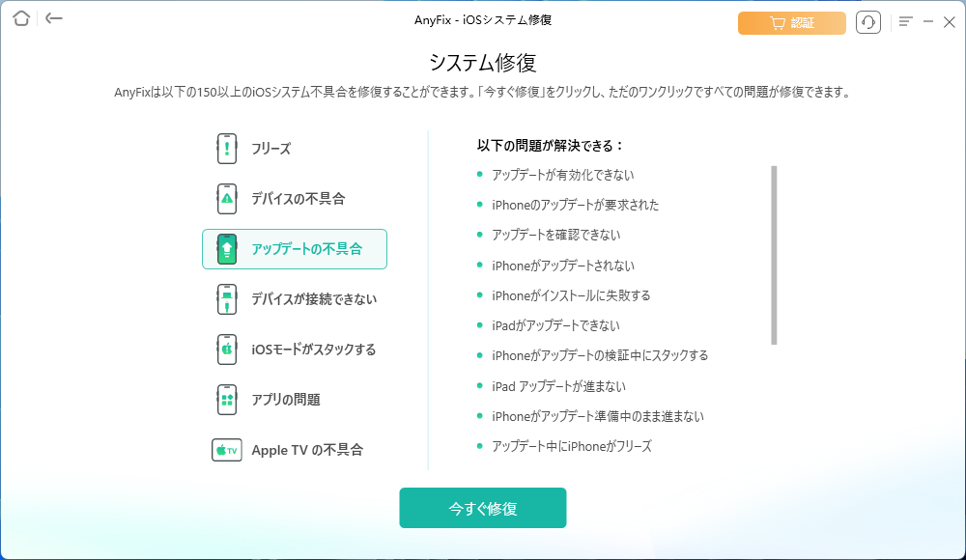The height and width of the screenshot is (560, 966).
Task: Click the issue list scrollbar
Action: (x=774, y=255)
